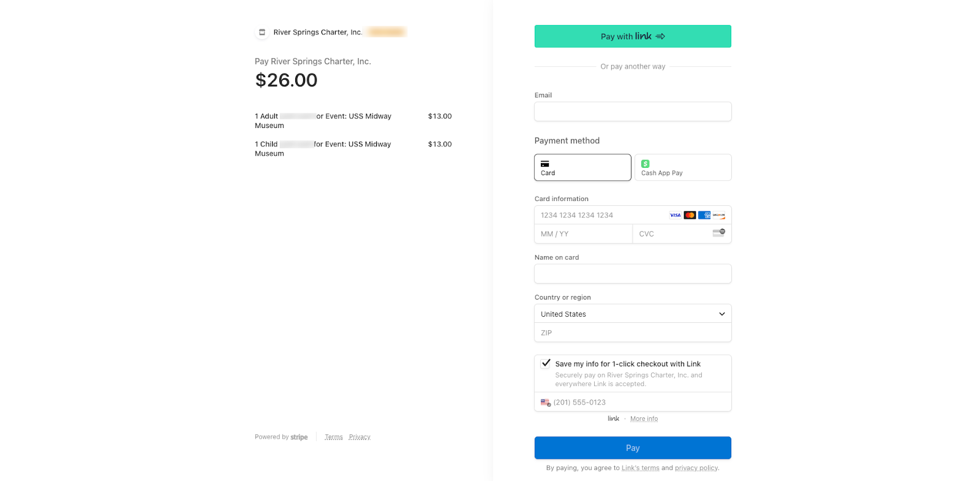Click into the ZIP code field
Screen dimensions: 980x481
click(x=633, y=333)
